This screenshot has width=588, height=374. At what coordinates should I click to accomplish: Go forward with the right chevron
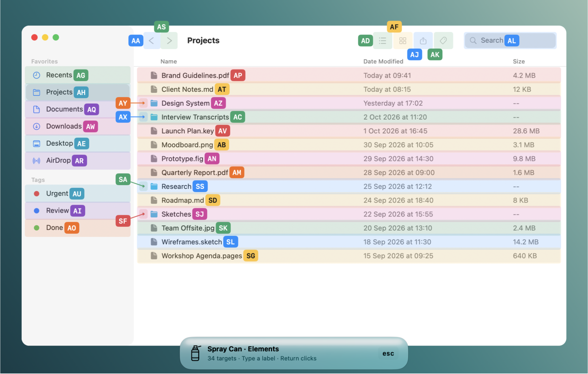(169, 41)
